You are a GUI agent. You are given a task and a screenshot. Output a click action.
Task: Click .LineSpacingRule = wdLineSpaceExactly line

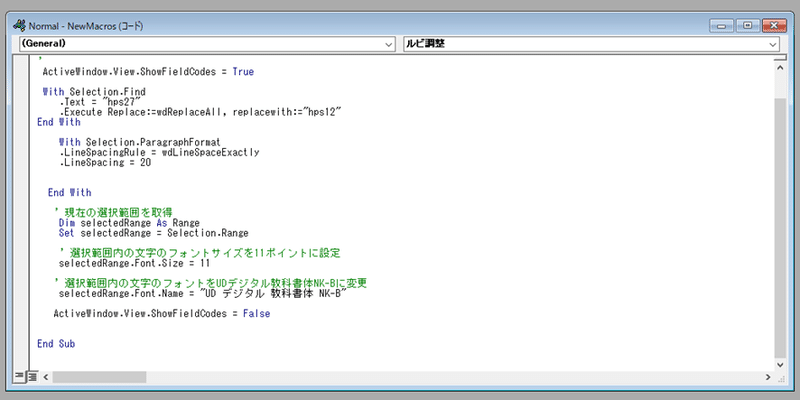(159, 152)
